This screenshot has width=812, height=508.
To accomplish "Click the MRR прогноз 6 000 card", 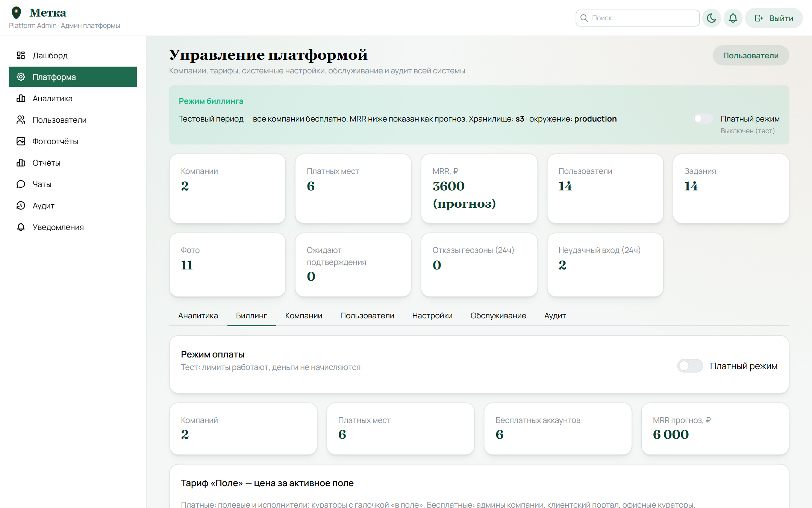I will (715, 429).
